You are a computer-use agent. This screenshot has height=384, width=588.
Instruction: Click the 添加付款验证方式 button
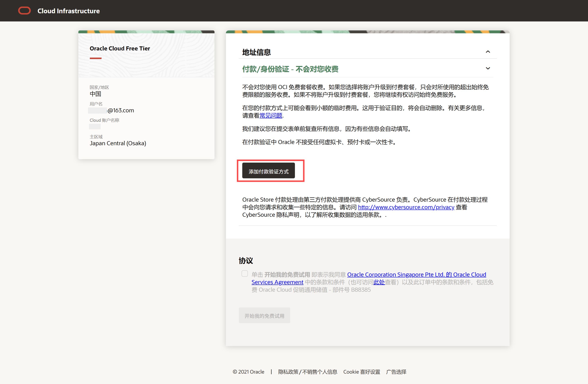point(269,171)
